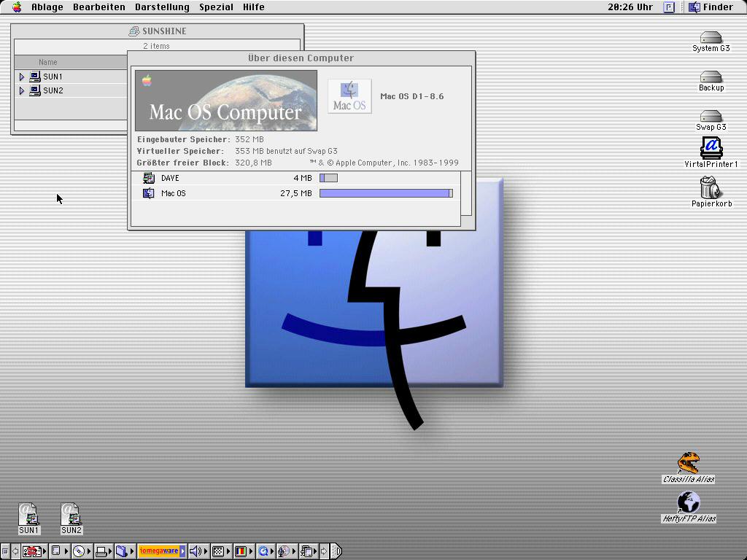Select the Swap G3 volume icon

[711, 117]
